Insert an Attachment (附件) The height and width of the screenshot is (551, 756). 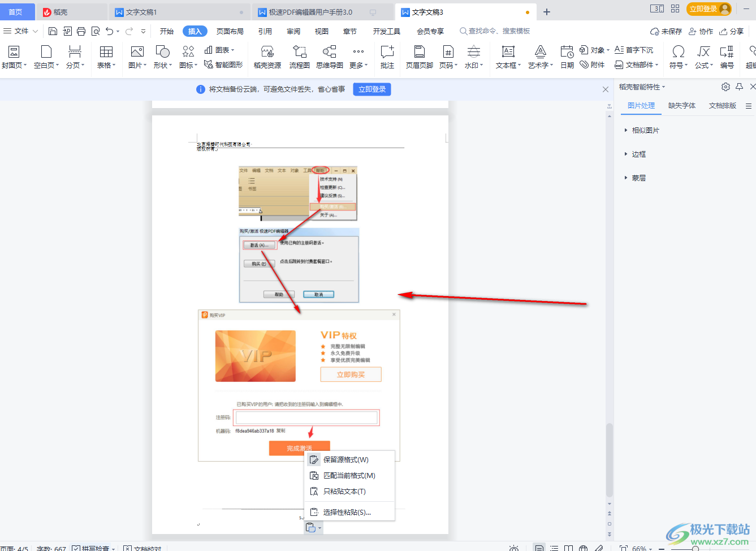(x=593, y=64)
